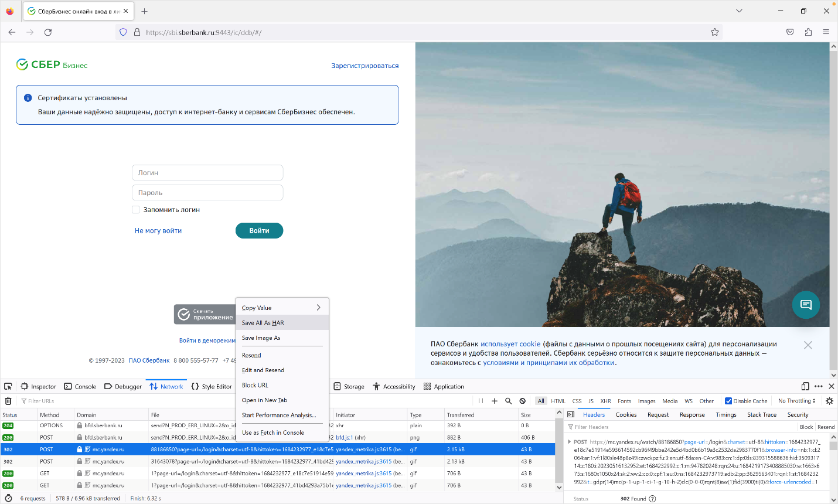The width and height of the screenshot is (838, 504).
Task: Select the All request filter
Action: (x=541, y=401)
